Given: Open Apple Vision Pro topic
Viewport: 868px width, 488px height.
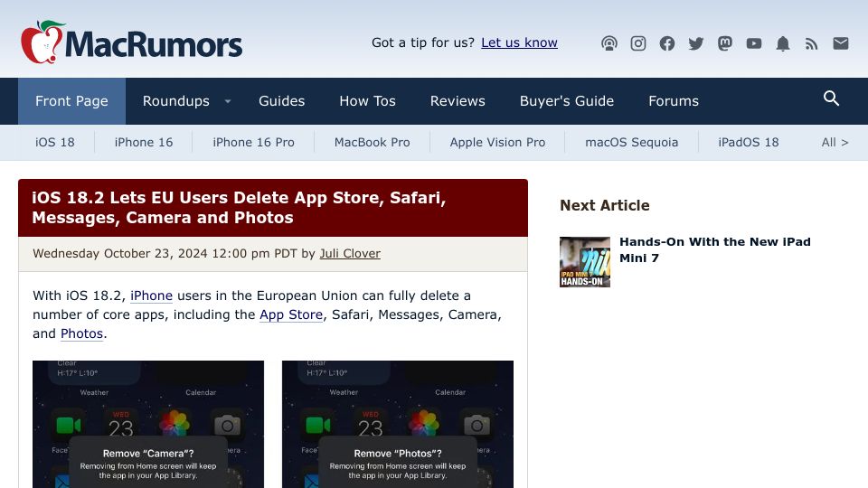Looking at the screenshot, I should click(x=497, y=142).
